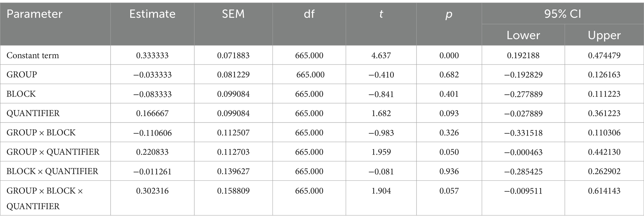The width and height of the screenshot is (644, 221).
Task: Click the GROUP × BLOCK row label
Action: coord(41,133)
